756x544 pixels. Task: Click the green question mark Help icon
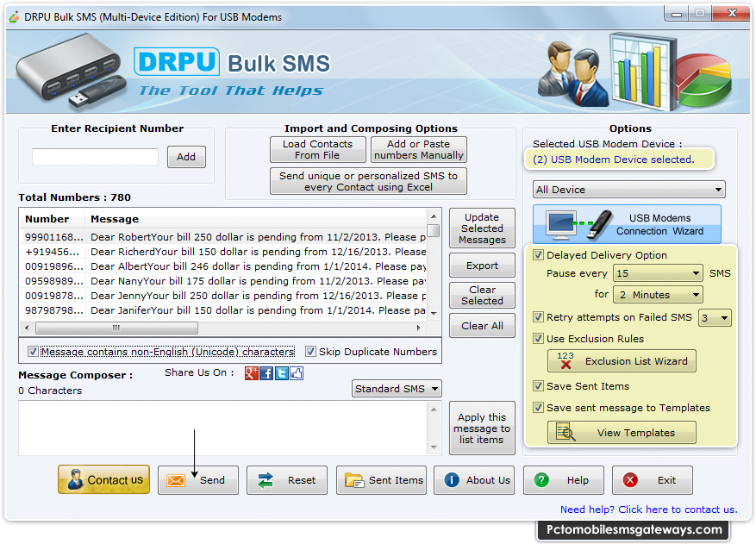pyautogui.click(x=541, y=480)
